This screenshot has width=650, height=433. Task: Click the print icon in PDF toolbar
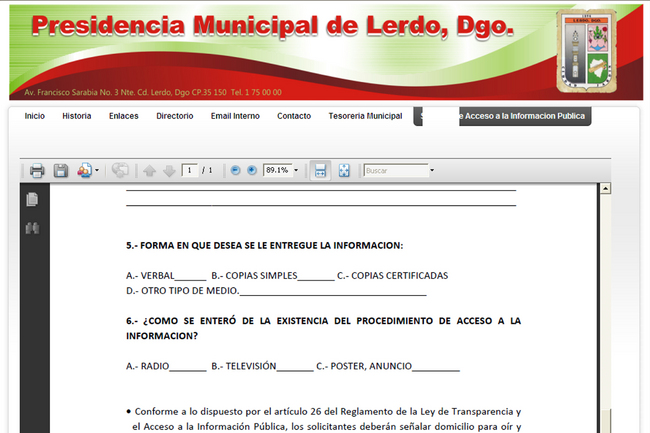tap(37, 171)
